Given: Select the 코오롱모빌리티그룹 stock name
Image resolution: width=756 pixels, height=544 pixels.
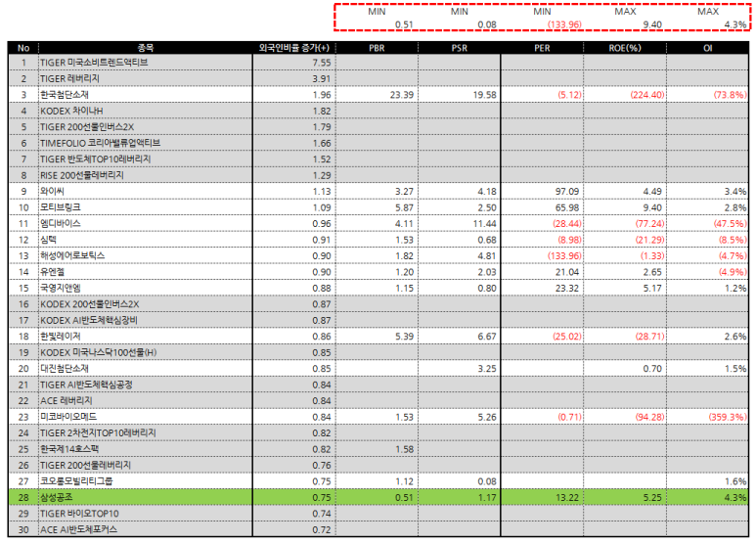Looking at the screenshot, I should click(76, 480).
